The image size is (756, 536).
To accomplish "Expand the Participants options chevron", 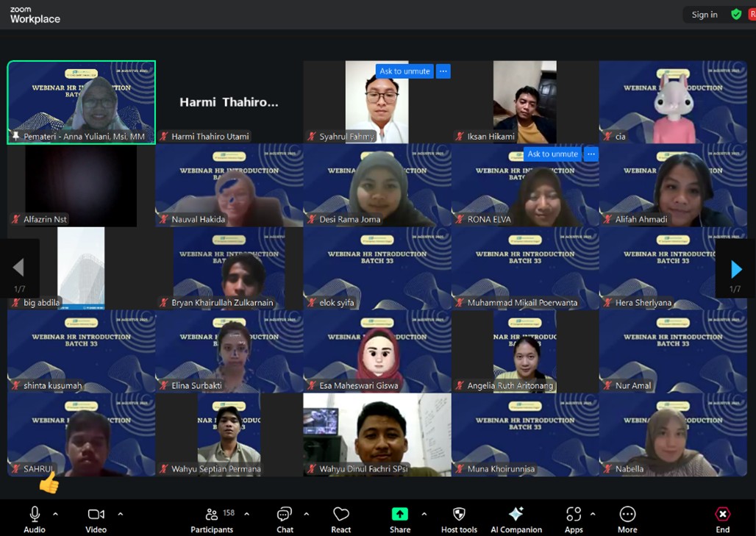I will tap(246, 514).
